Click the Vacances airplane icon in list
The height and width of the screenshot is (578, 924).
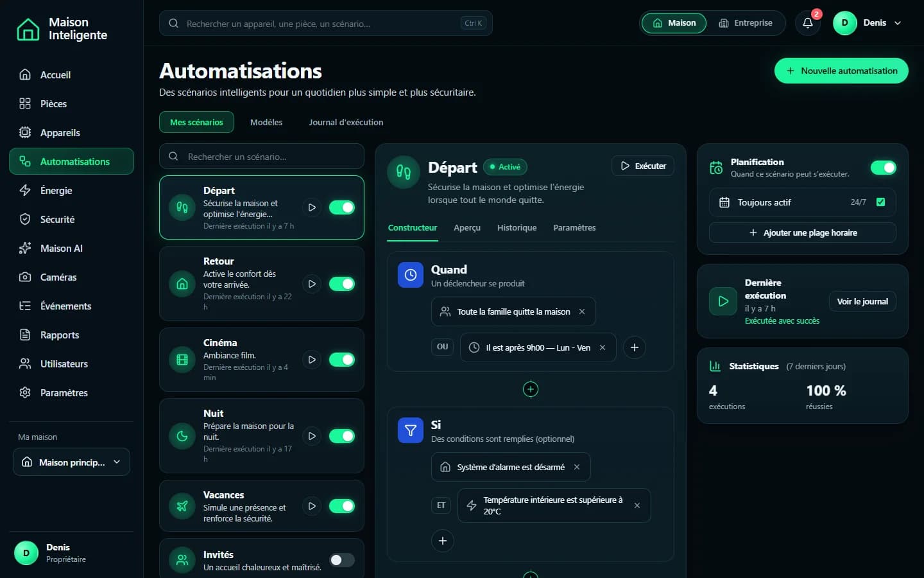coord(182,506)
